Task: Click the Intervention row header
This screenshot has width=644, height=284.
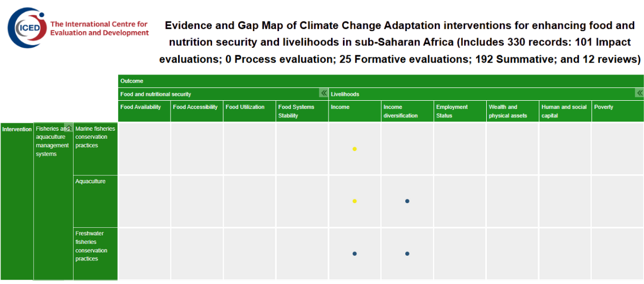Action: click(17, 201)
